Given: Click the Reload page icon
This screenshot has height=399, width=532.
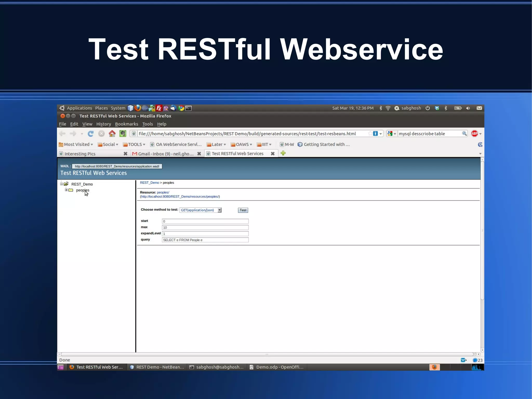Looking at the screenshot, I should pyautogui.click(x=90, y=134).
